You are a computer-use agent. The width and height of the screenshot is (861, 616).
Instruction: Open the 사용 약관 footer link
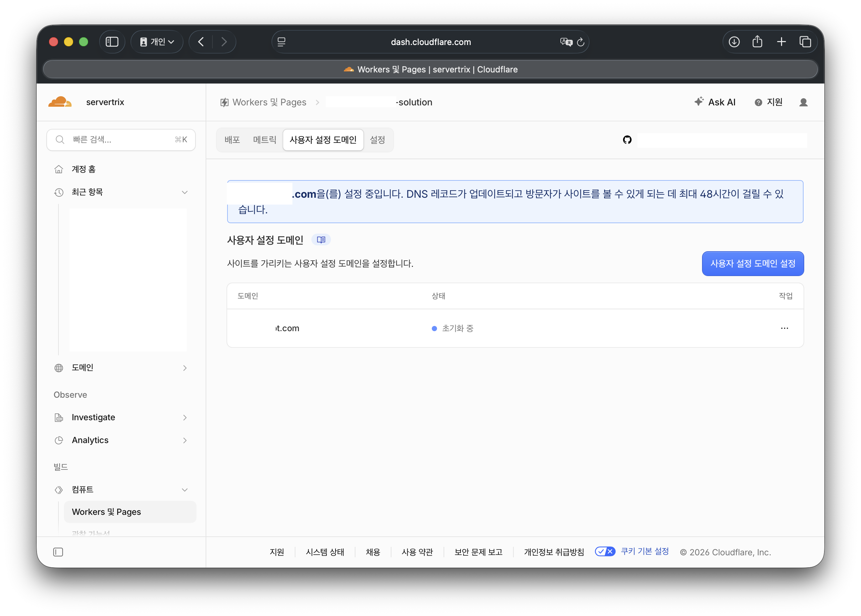click(x=417, y=552)
